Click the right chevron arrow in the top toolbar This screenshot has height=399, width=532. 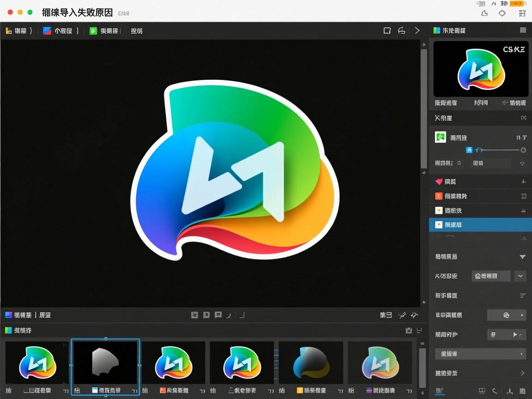(417, 30)
